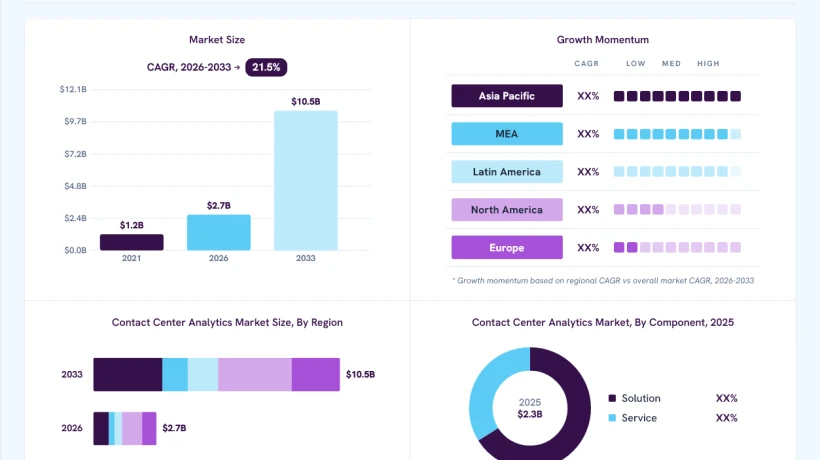This screenshot has width=820, height=460.
Task: Select the Europe region label
Action: pos(507,247)
